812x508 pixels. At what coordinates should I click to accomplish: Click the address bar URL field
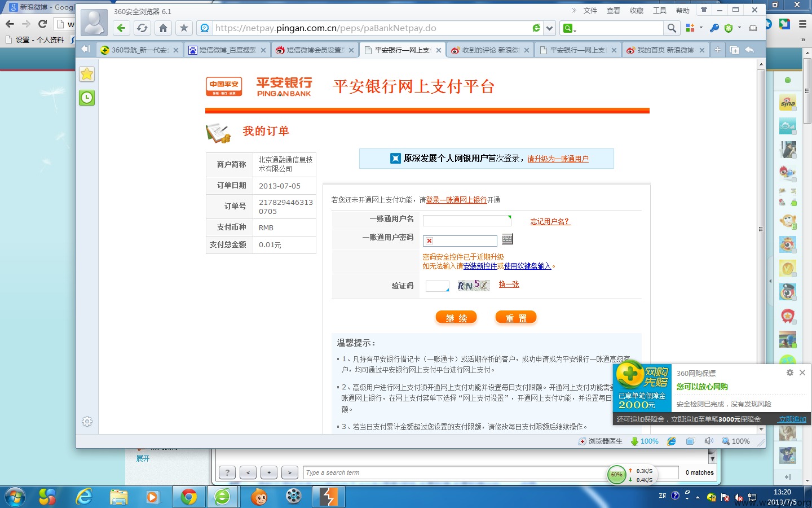tap(372, 28)
